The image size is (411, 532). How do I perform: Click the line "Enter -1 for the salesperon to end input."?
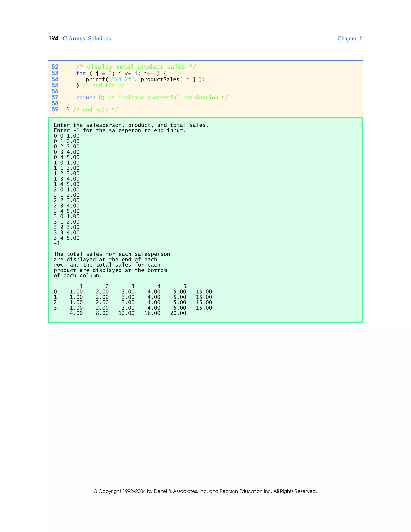coord(120,130)
